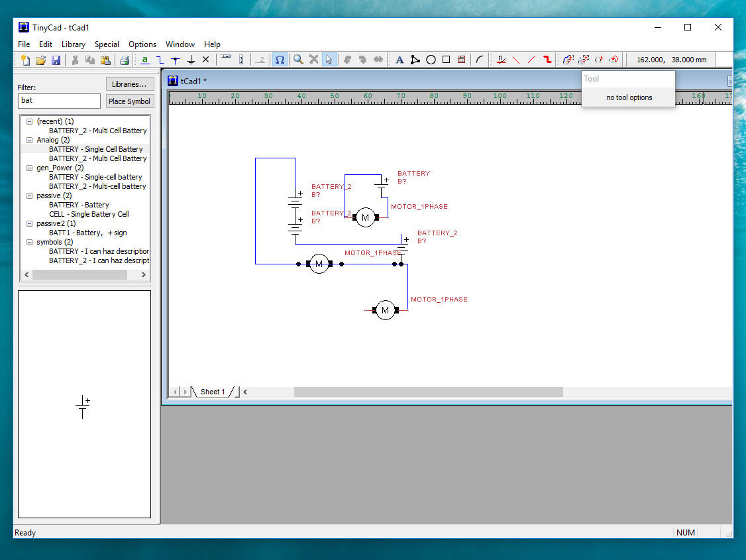Select the Wire drawing tool
746x560 pixels.
(x=160, y=60)
